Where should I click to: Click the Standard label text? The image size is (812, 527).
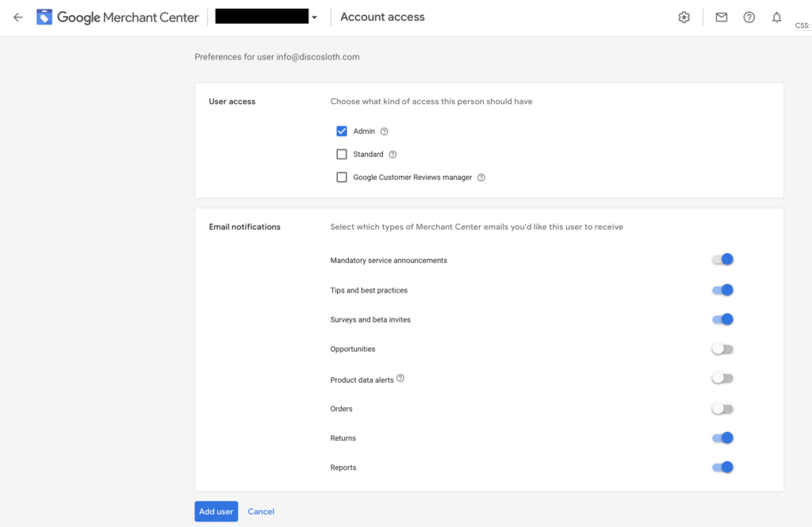click(x=368, y=155)
